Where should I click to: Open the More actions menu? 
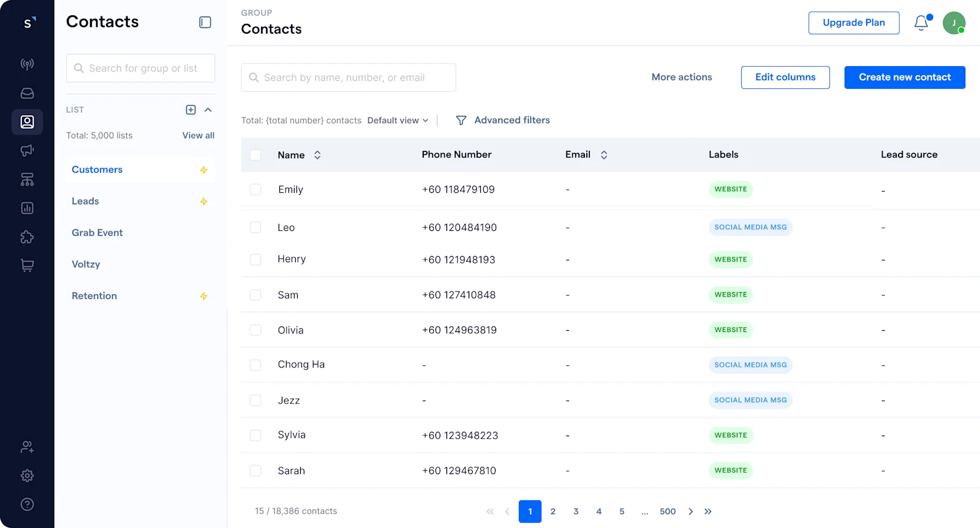(682, 77)
